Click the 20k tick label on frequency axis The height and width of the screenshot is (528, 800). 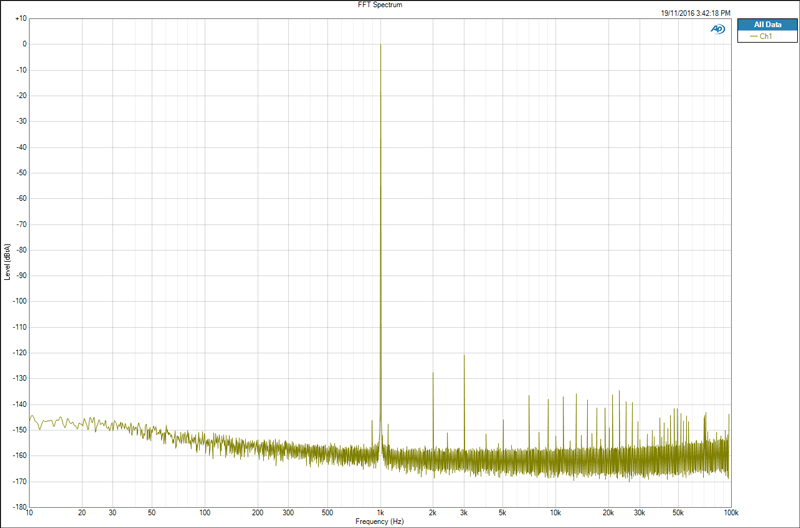608,513
